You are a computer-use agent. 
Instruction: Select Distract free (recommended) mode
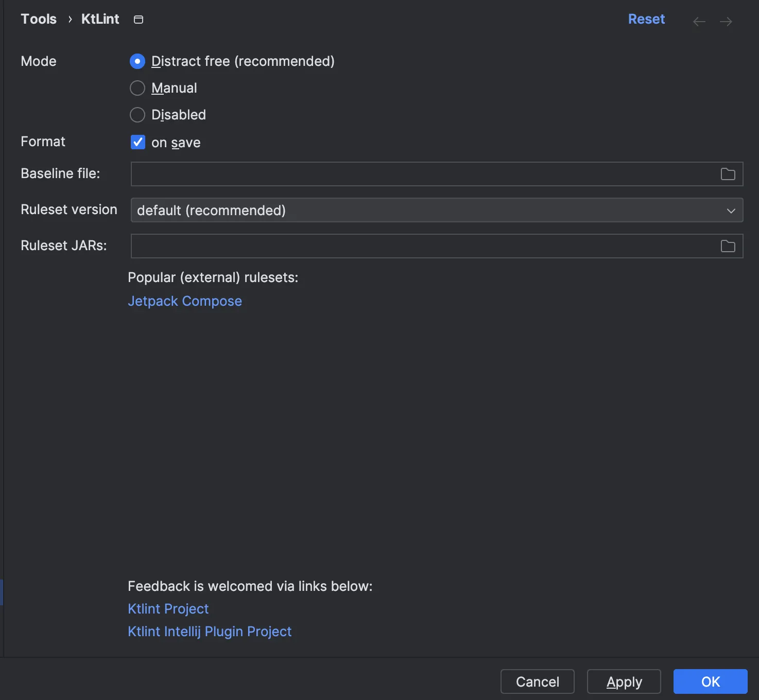point(137,61)
